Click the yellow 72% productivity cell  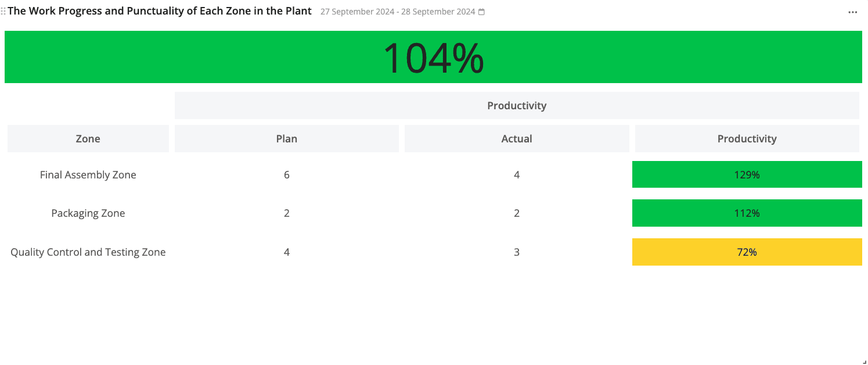pos(747,252)
